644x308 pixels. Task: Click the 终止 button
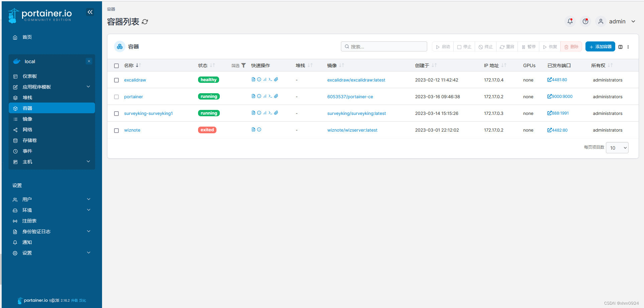click(x=486, y=47)
